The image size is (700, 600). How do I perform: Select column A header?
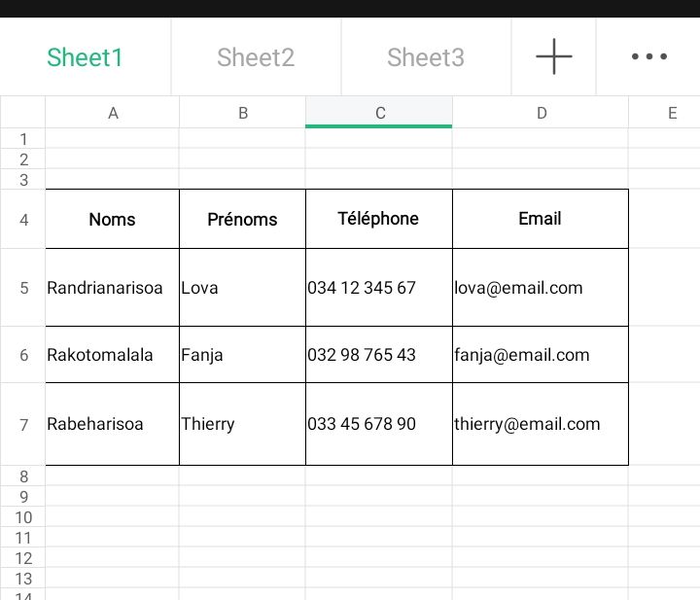pos(113,113)
